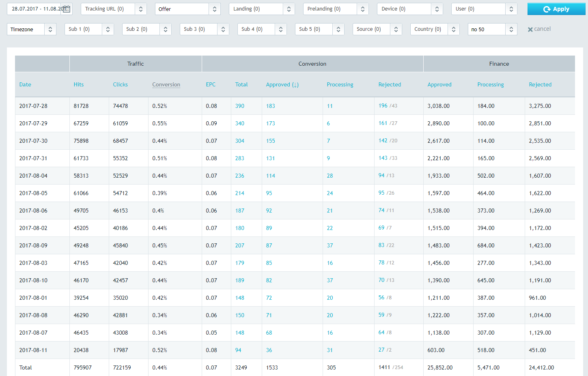Open the Sub 1 (0) dropdown
The height and width of the screenshot is (376, 588).
pyautogui.click(x=89, y=29)
